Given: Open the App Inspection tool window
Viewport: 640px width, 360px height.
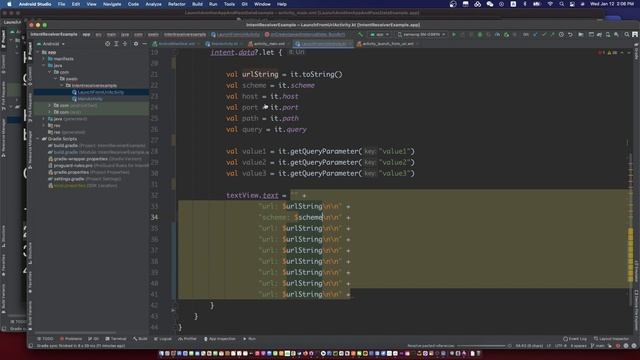Looking at the screenshot, I should 220,339.
